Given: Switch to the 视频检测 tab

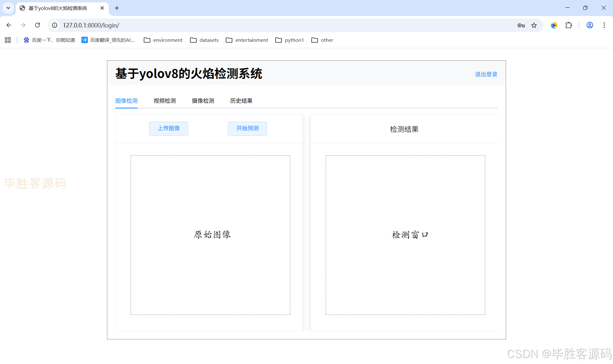Looking at the screenshot, I should coord(164,101).
